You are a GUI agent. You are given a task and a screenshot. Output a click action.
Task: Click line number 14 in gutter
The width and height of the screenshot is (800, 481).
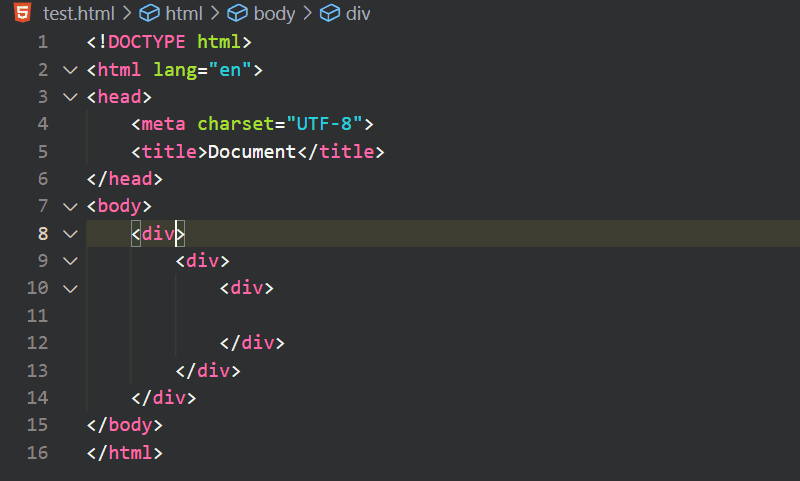pyautogui.click(x=37, y=398)
